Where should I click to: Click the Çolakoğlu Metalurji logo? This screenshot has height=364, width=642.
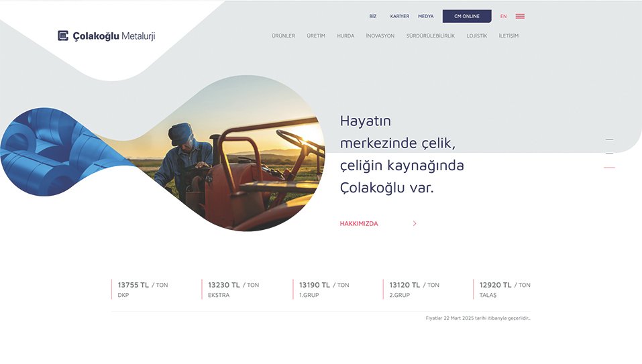tap(107, 36)
